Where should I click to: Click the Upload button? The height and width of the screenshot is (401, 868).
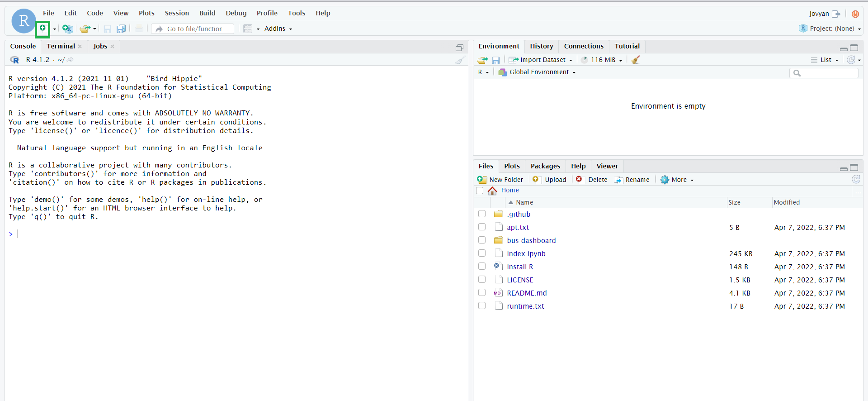coord(549,180)
